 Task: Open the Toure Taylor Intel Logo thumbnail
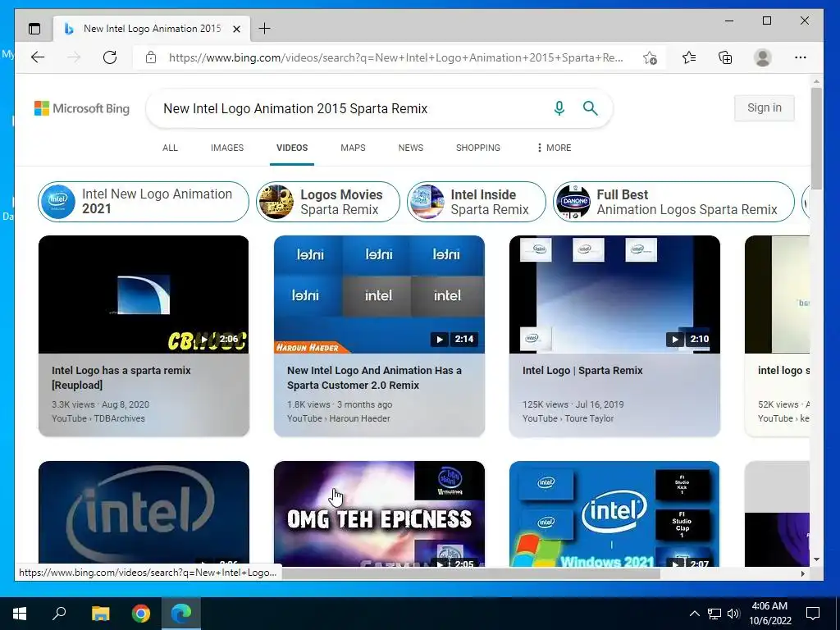pos(614,294)
